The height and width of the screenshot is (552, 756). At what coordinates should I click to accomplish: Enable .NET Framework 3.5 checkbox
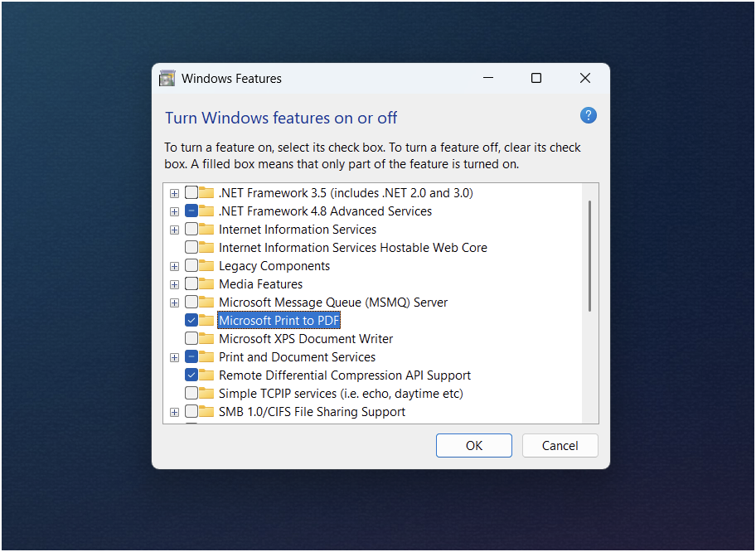191,193
